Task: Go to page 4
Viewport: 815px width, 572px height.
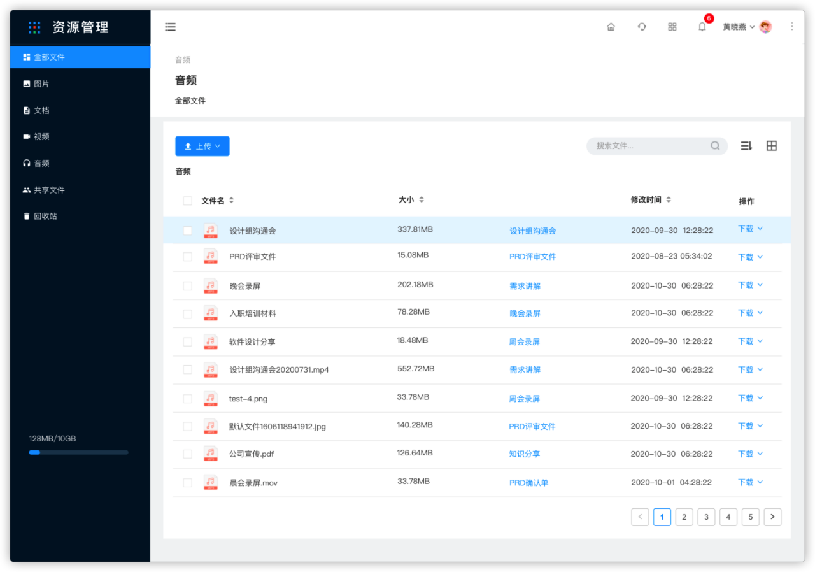Action: pyautogui.click(x=728, y=517)
